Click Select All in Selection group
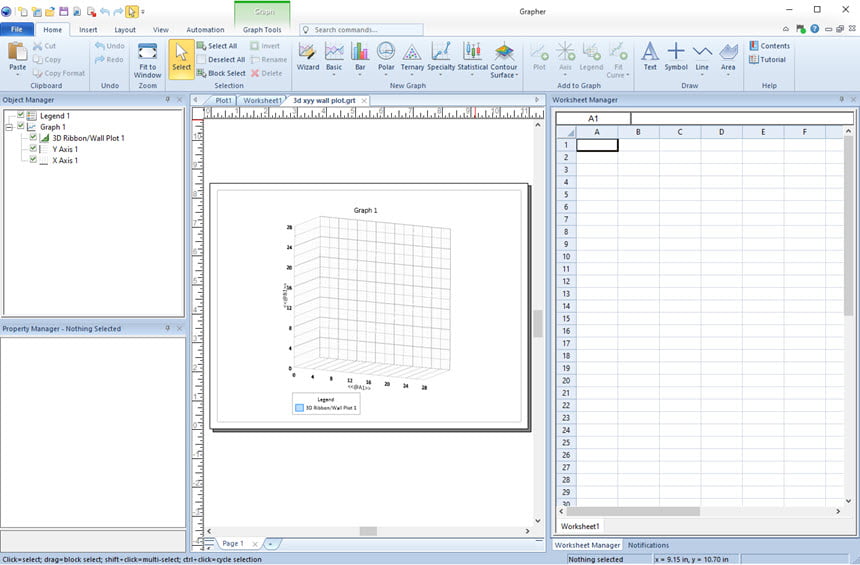 click(x=217, y=46)
